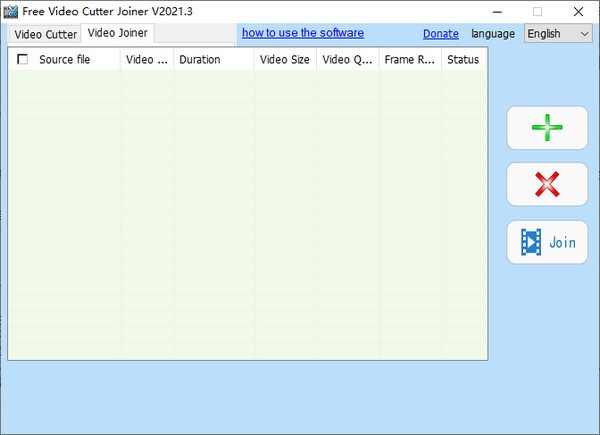600x435 pixels.
Task: Click the green plus add video button
Action: click(x=547, y=127)
